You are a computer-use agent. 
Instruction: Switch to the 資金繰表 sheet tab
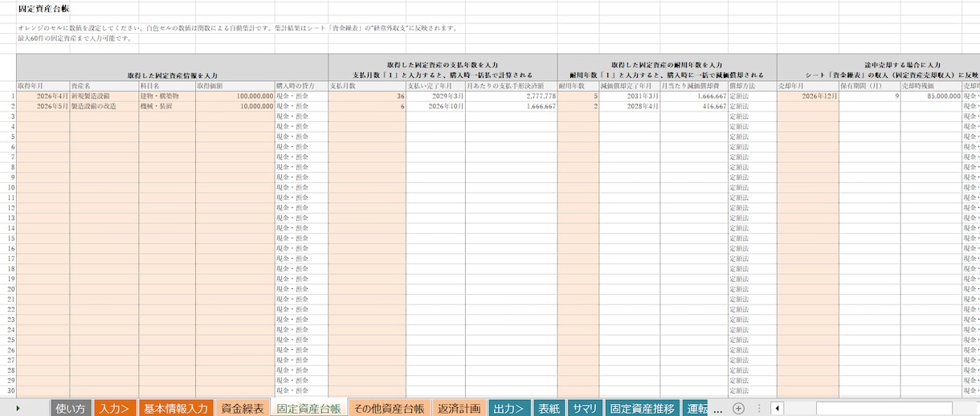[x=242, y=408]
